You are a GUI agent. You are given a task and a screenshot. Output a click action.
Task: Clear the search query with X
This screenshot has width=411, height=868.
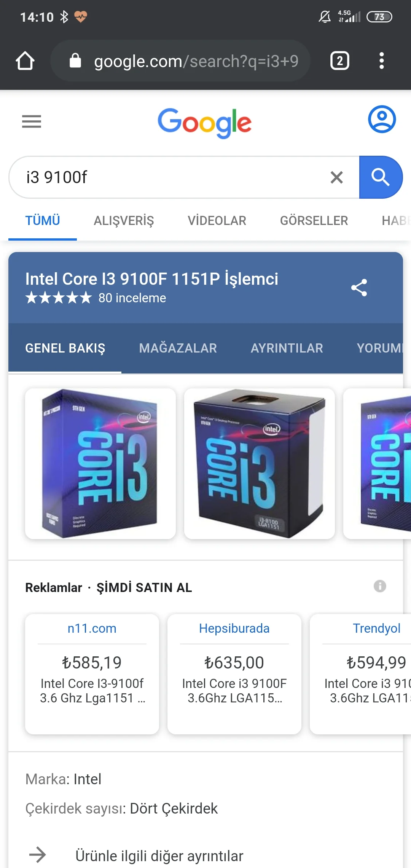(337, 177)
